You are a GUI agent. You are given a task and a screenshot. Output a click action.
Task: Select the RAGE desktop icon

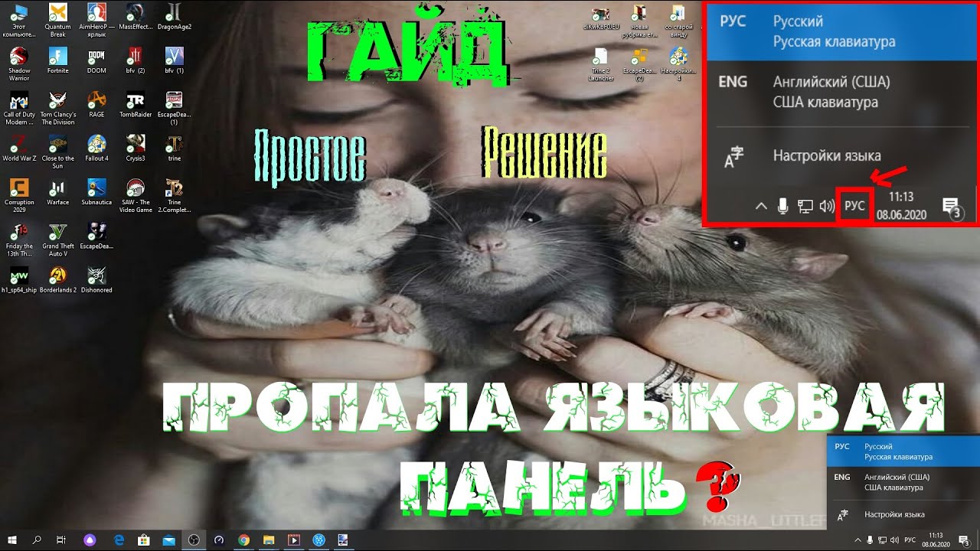(x=96, y=105)
